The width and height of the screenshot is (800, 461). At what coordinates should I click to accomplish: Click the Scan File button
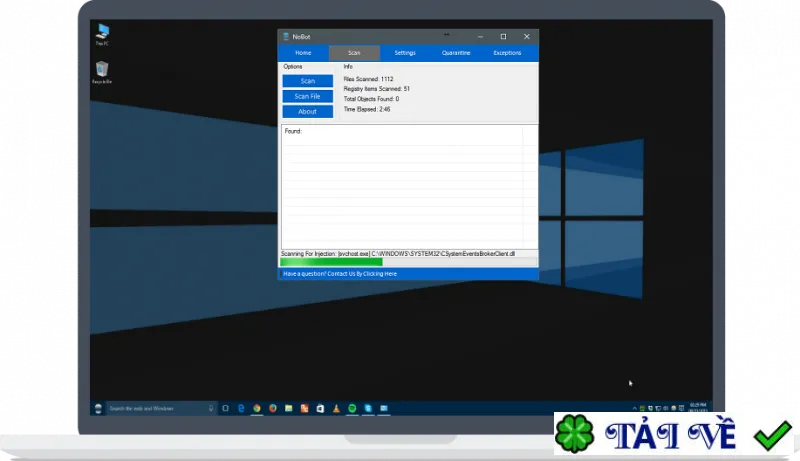pyautogui.click(x=308, y=96)
